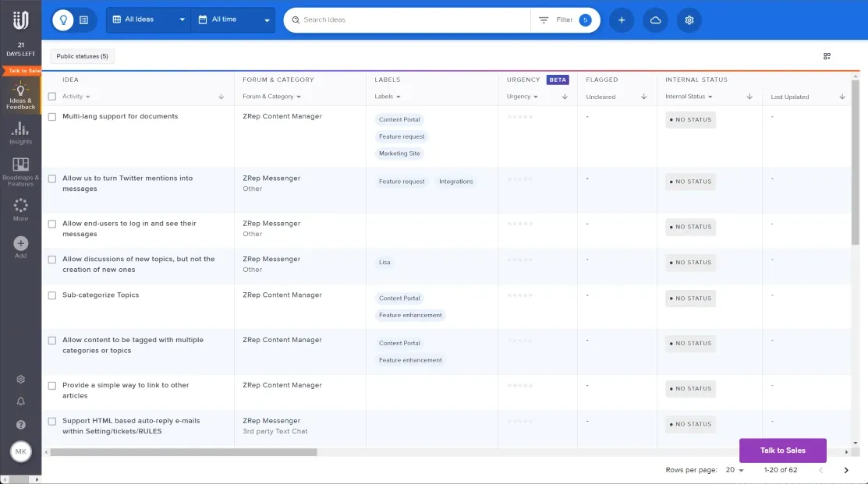Check Multi-lang support for documents row
Viewport: 868px width, 484px height.
click(x=52, y=117)
